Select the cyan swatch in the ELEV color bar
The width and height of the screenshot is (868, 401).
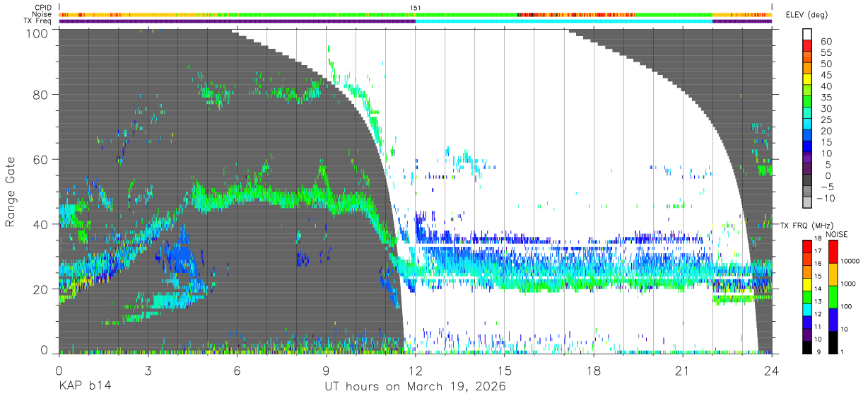[808, 124]
